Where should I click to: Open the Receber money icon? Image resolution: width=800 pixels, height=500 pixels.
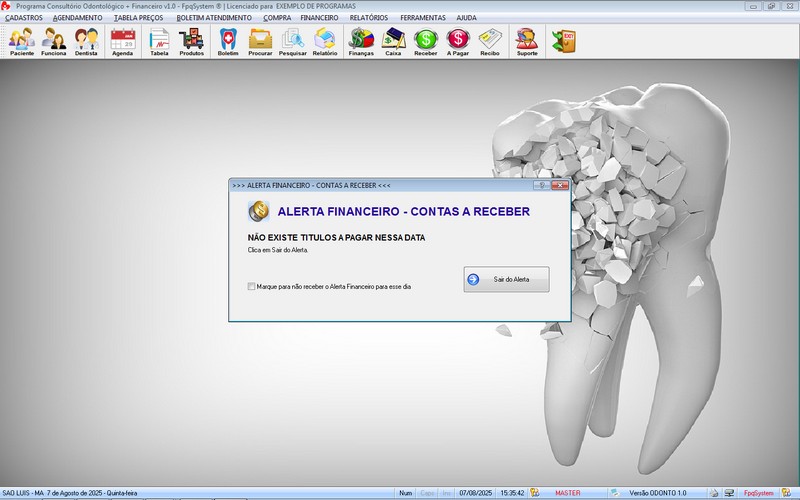(425, 42)
